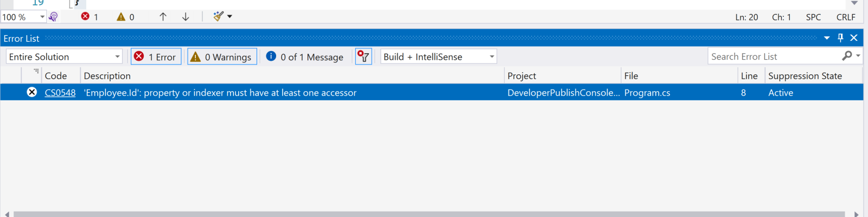Click the search magnifier icon in Error List
The height and width of the screenshot is (217, 868).
coord(847,56)
